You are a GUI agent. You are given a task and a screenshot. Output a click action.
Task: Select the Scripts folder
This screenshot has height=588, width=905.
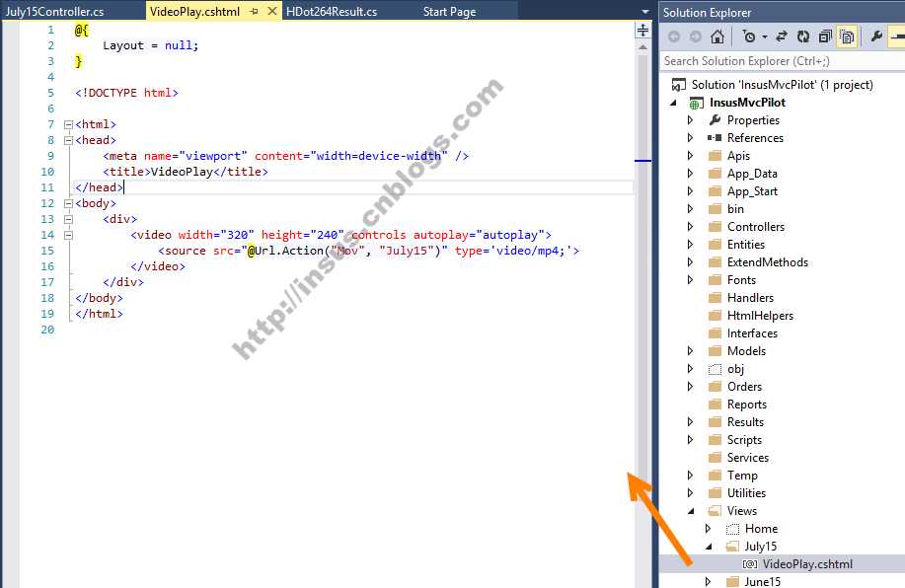[744, 440]
